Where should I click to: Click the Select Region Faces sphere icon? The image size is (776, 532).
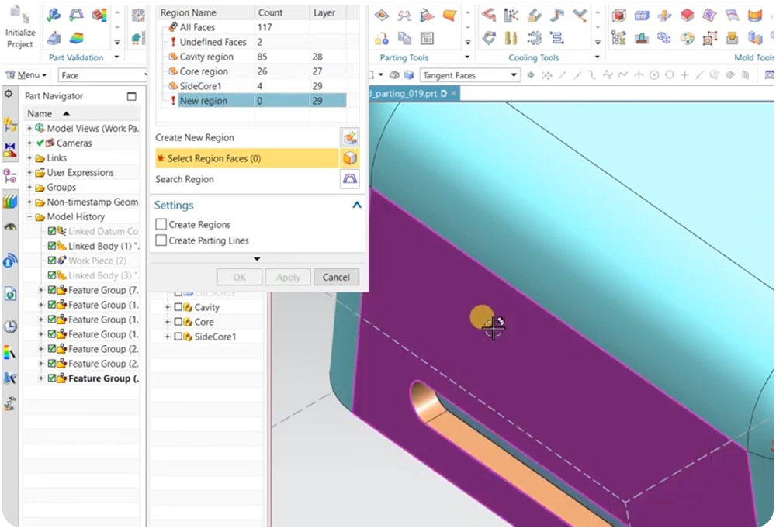351,158
